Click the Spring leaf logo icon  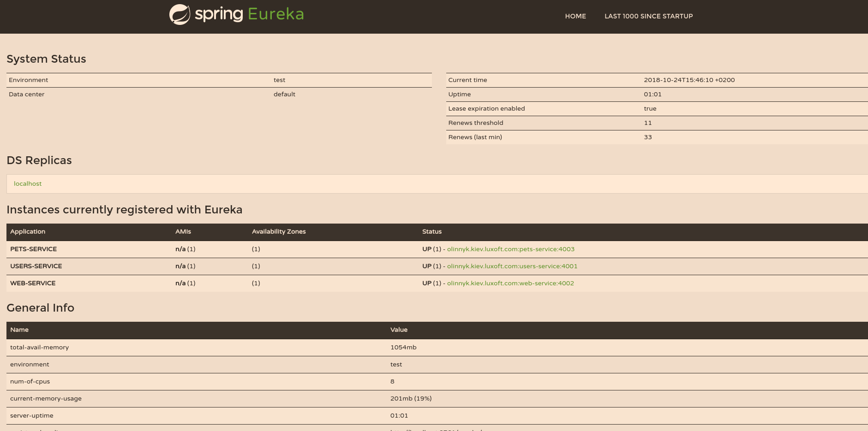pos(180,15)
